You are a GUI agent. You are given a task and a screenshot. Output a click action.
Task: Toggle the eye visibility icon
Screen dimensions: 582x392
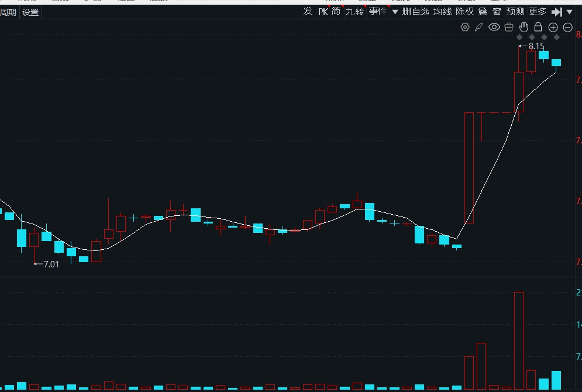click(494, 27)
